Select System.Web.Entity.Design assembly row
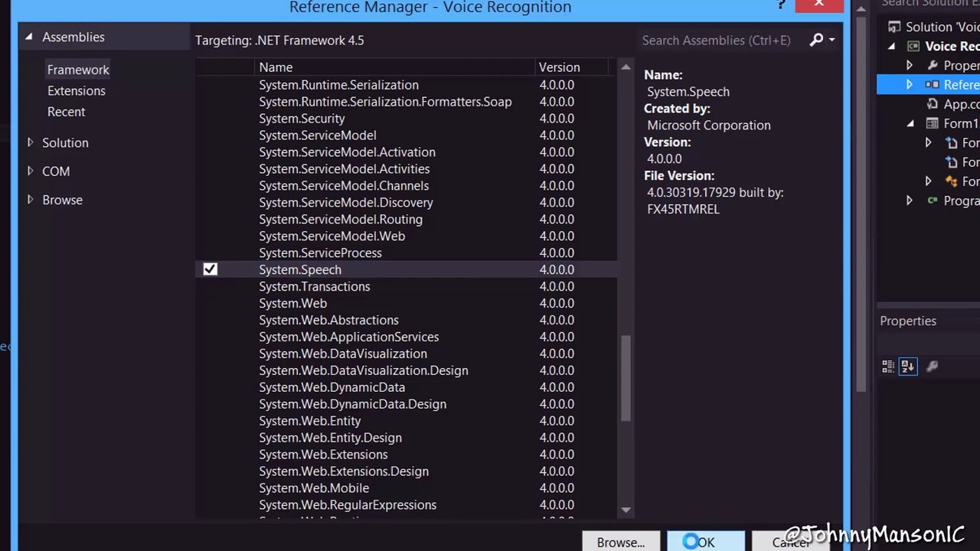 click(x=406, y=439)
